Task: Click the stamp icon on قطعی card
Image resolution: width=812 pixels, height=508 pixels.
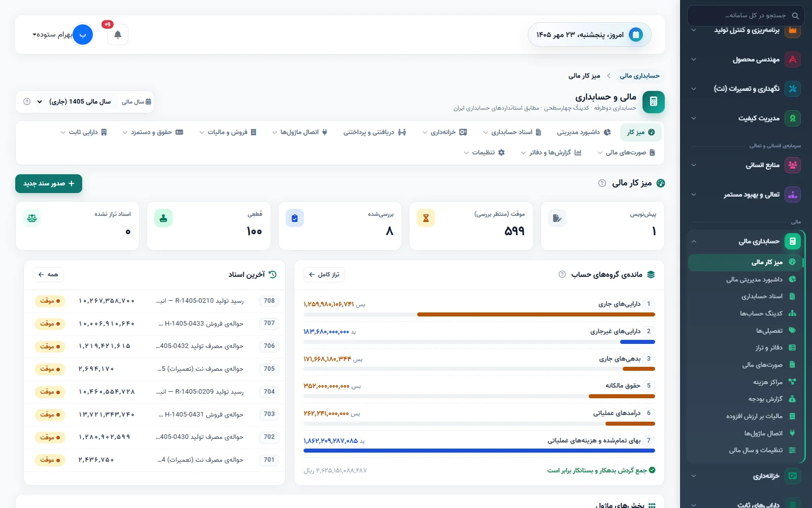Action: 163,218
